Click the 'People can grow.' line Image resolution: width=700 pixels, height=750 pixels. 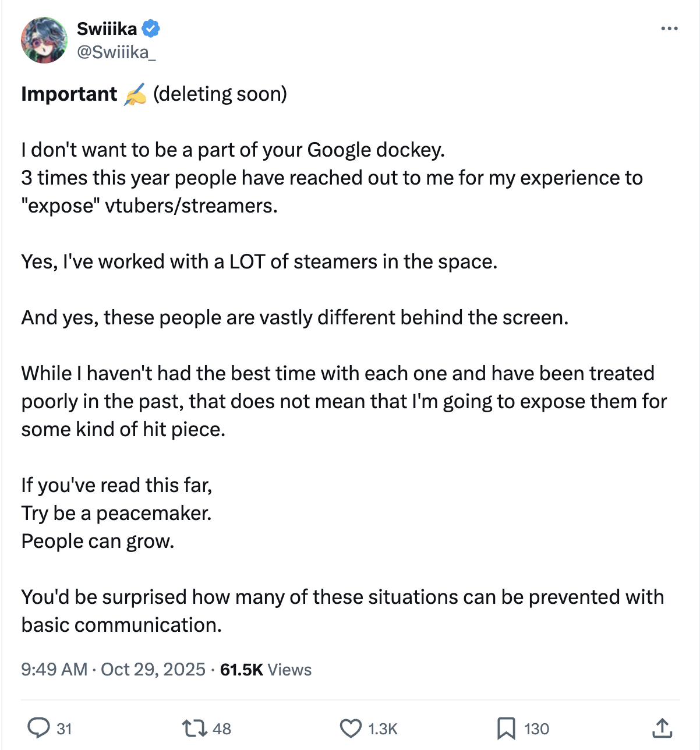point(98,542)
